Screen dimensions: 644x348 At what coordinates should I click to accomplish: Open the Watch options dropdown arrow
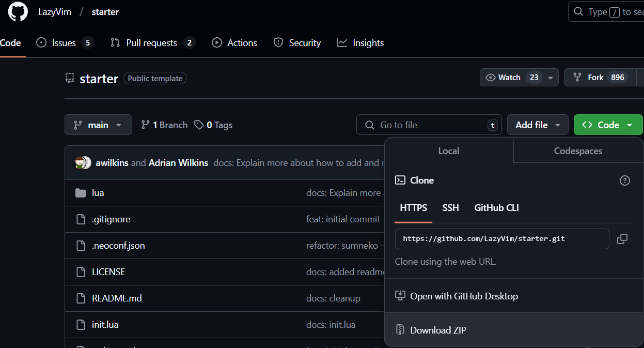(550, 78)
